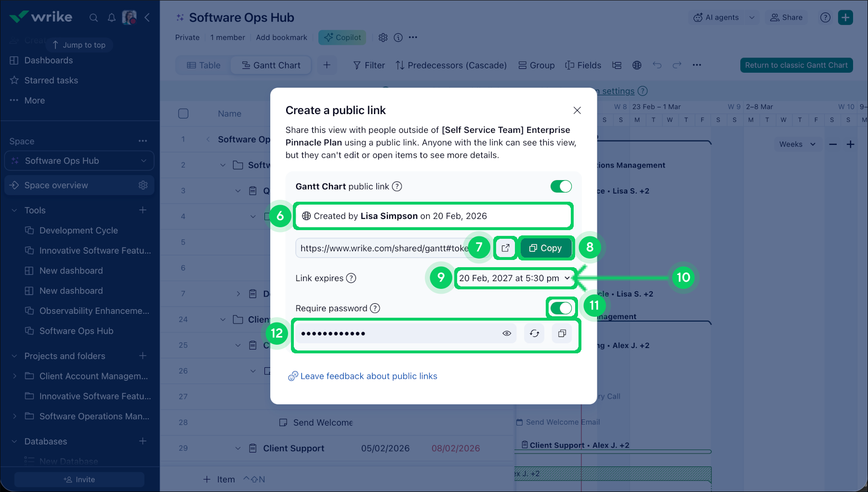Disable the Gantt Chart public link toggle

click(x=561, y=186)
